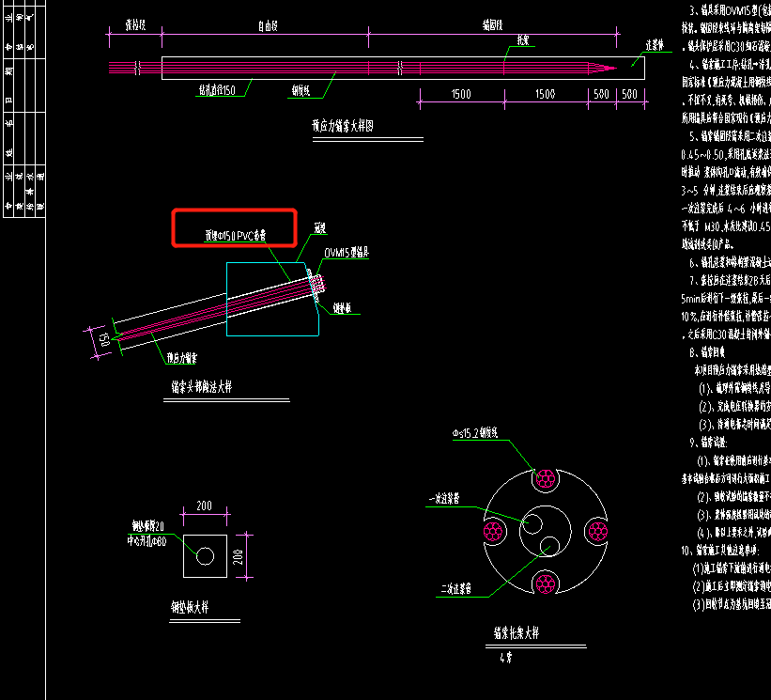
Task: Click the 注浆体 label at cable tip
Action: pos(654,44)
